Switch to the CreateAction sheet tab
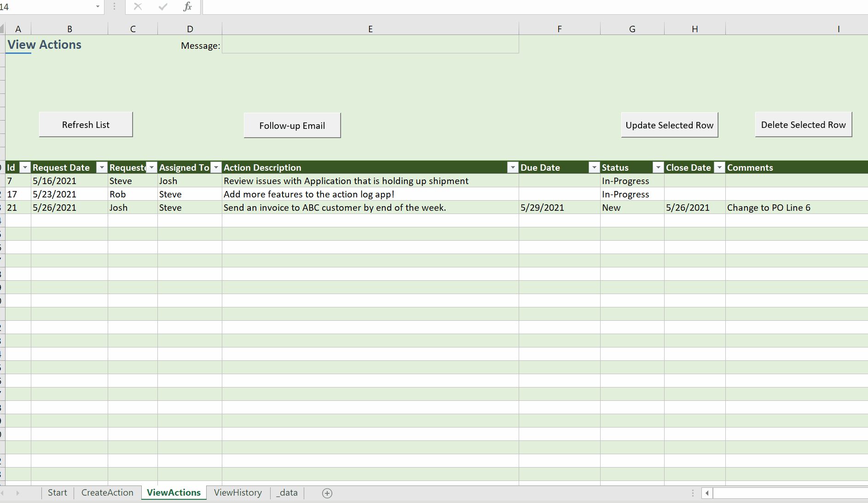This screenshot has height=503, width=868. pyautogui.click(x=107, y=492)
